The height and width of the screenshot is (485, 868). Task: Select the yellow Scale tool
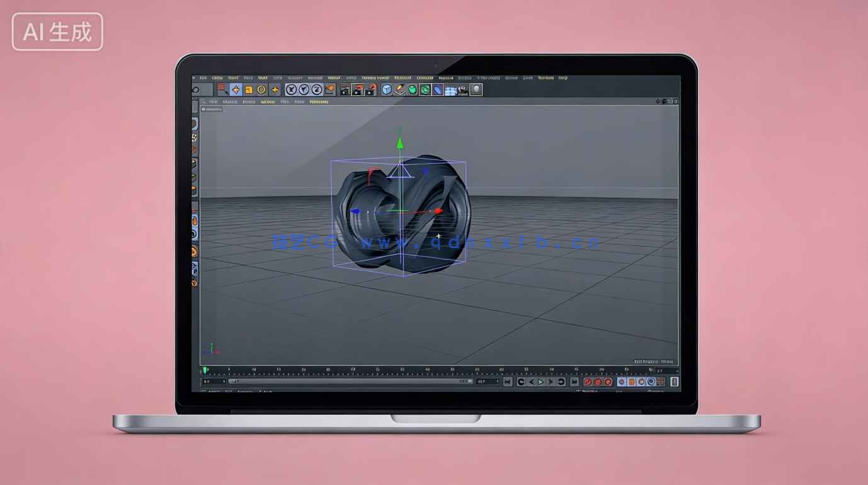pyautogui.click(x=249, y=89)
